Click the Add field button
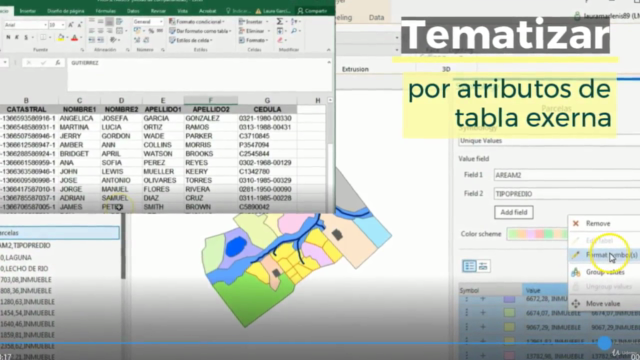Image resolution: width=640 pixels, height=360 pixels. [x=514, y=212]
